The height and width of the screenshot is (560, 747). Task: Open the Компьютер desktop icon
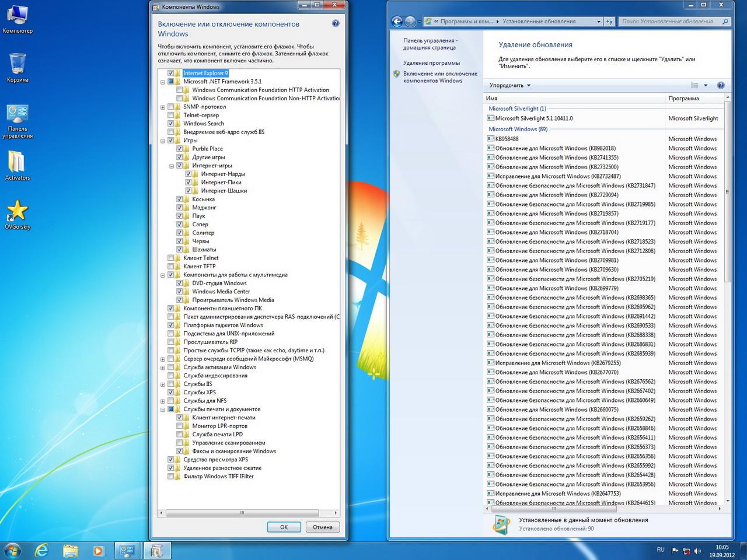click(x=18, y=19)
